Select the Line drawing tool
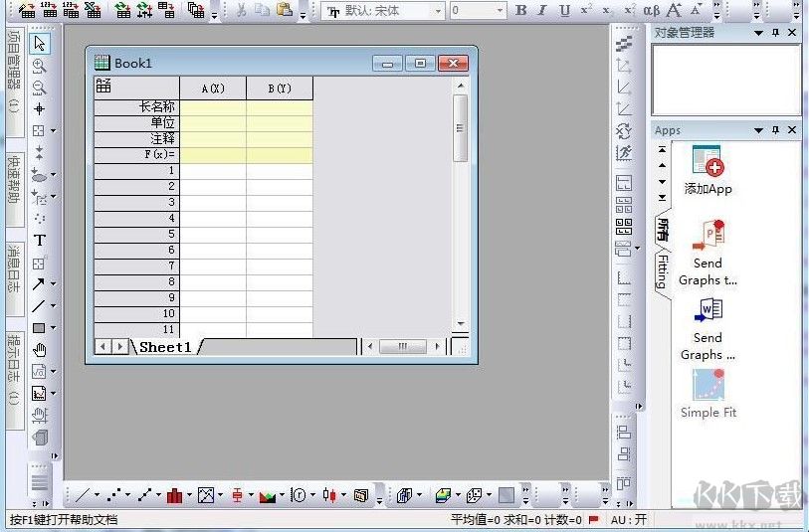The width and height of the screenshot is (809, 532). click(x=39, y=305)
